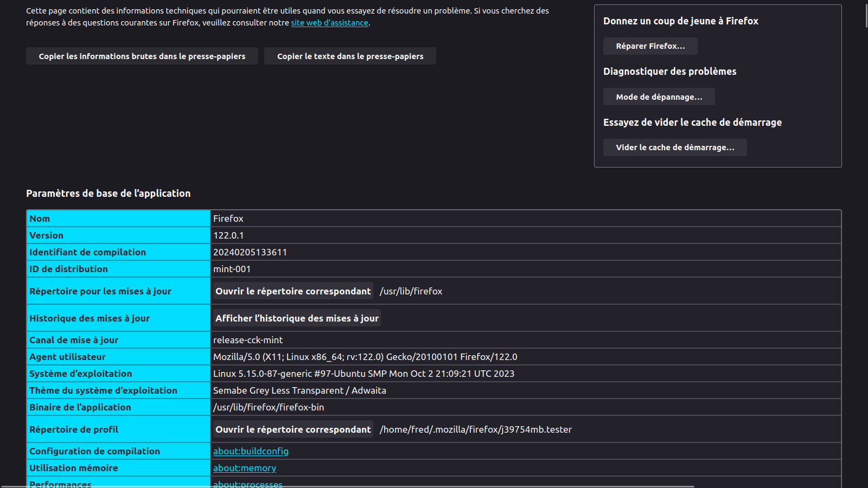Click 'Système d'exploitation' row header
Image resolution: width=868 pixels, height=488 pixels.
point(118,374)
